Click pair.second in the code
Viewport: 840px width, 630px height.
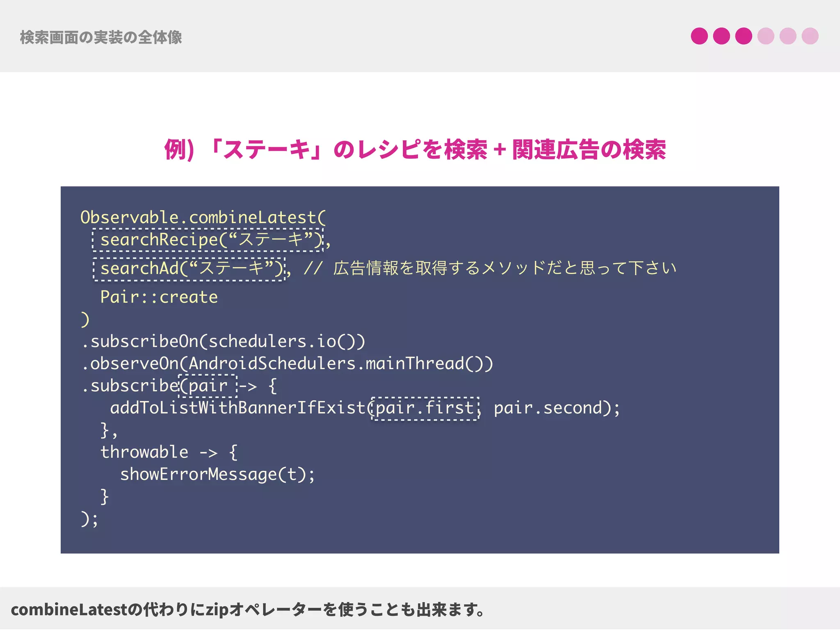click(x=547, y=408)
